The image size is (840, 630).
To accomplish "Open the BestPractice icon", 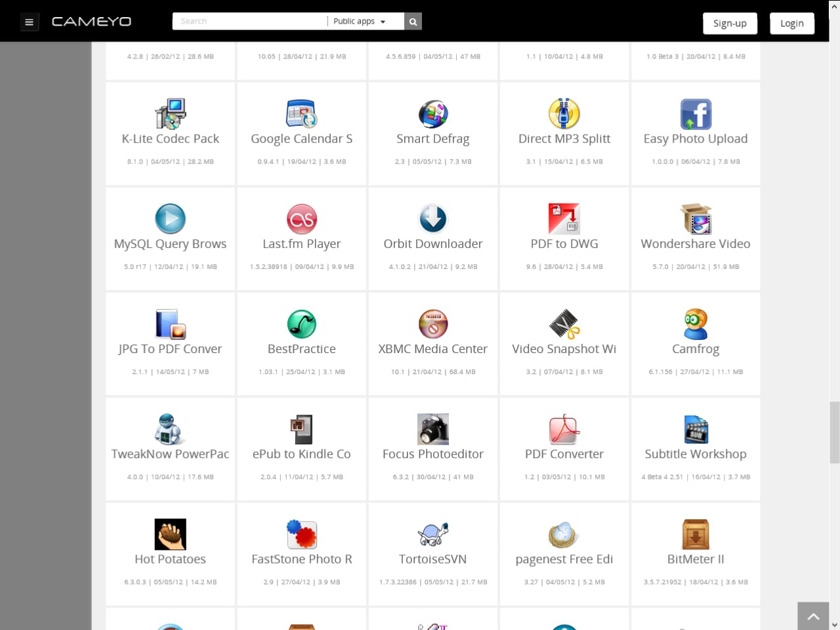I will [302, 324].
